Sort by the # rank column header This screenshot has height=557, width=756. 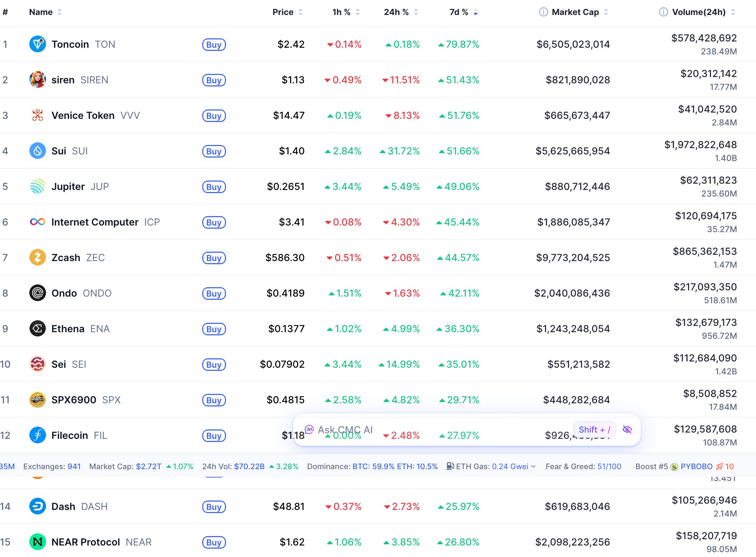pyautogui.click(x=5, y=12)
